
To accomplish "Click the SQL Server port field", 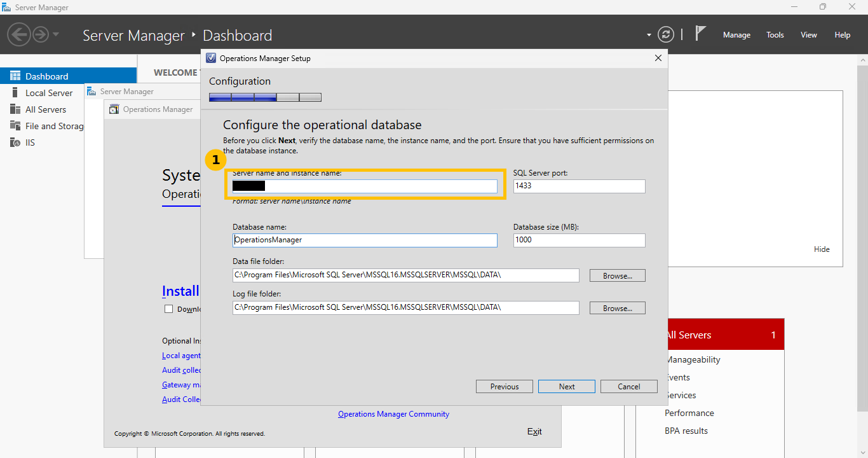I will [579, 186].
